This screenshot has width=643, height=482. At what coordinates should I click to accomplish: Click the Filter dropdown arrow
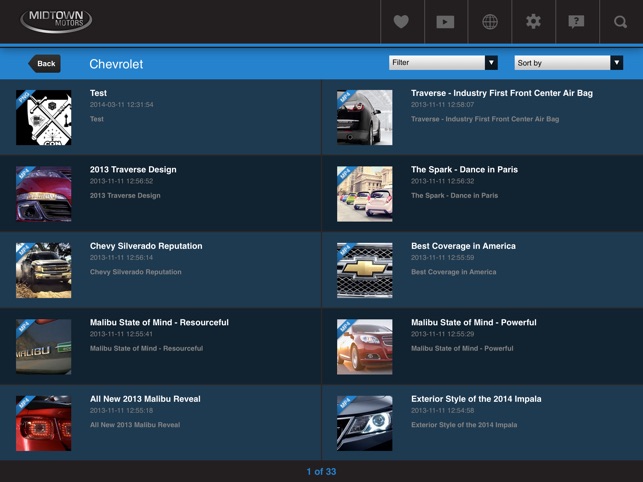[x=491, y=63]
